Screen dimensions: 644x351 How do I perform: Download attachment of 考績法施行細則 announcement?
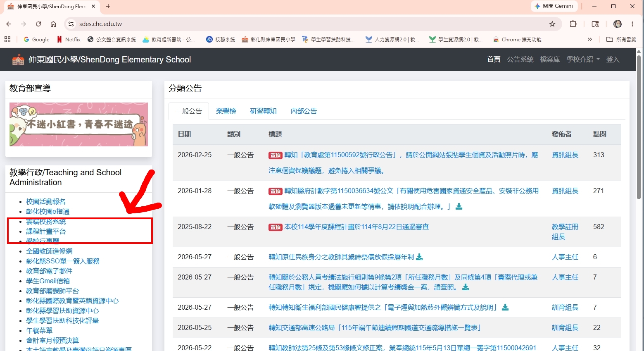[x=466, y=287]
